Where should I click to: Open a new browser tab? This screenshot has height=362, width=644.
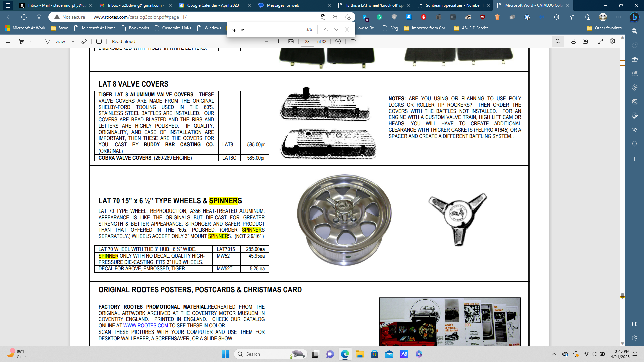[579, 5]
